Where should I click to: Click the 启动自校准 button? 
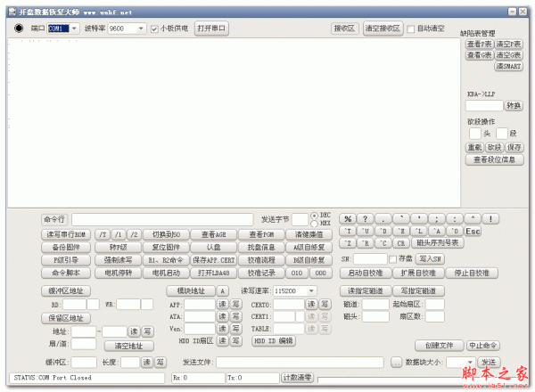pos(365,273)
